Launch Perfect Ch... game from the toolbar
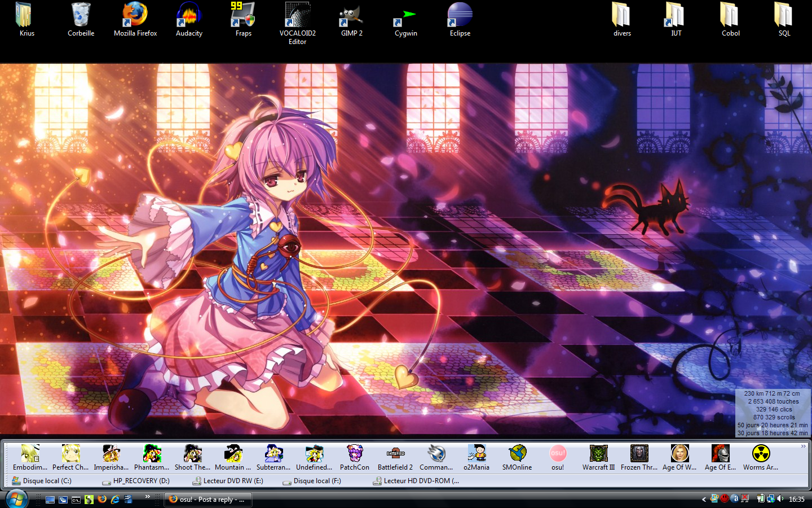812x508 pixels. pos(70,458)
